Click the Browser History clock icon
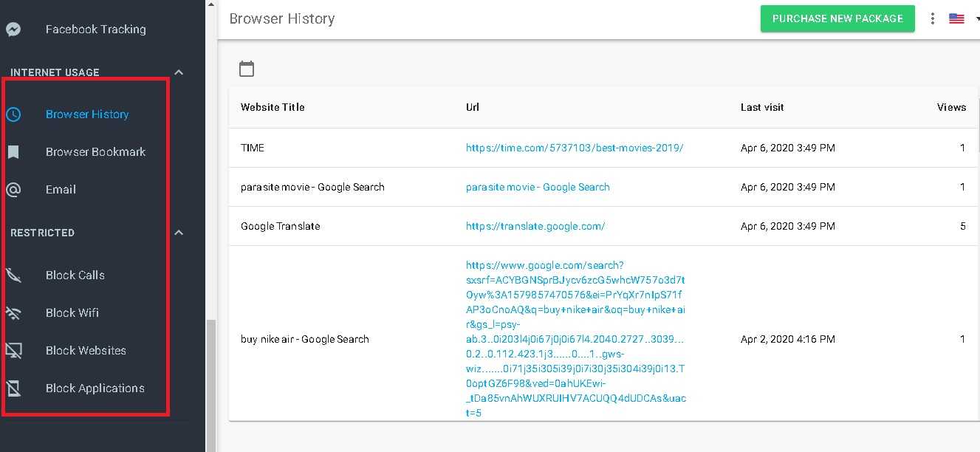980x452 pixels. (13, 114)
